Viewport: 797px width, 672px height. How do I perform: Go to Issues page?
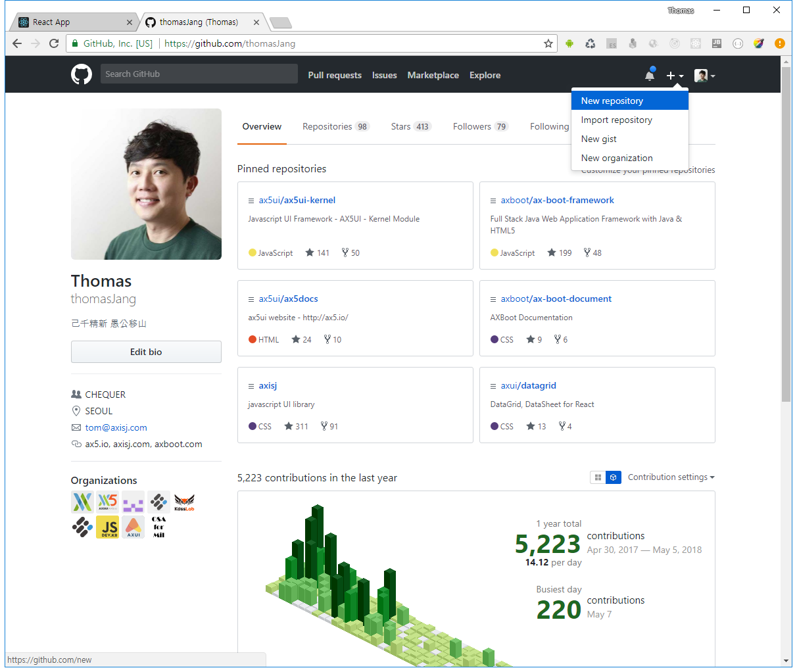coord(385,75)
